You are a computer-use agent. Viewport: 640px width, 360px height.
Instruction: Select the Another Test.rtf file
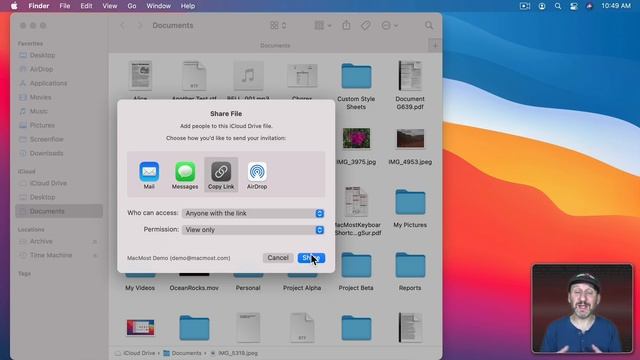pos(194,76)
